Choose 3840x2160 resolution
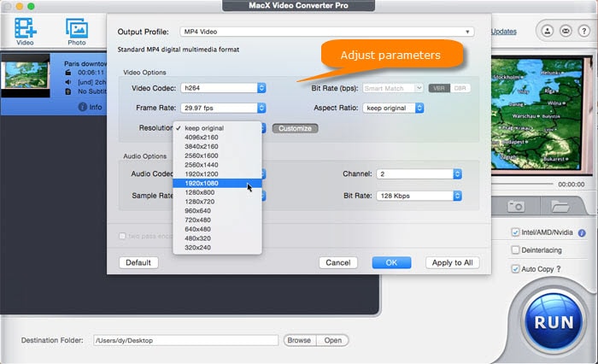Viewport: 598px width, 364px height. 217,146
